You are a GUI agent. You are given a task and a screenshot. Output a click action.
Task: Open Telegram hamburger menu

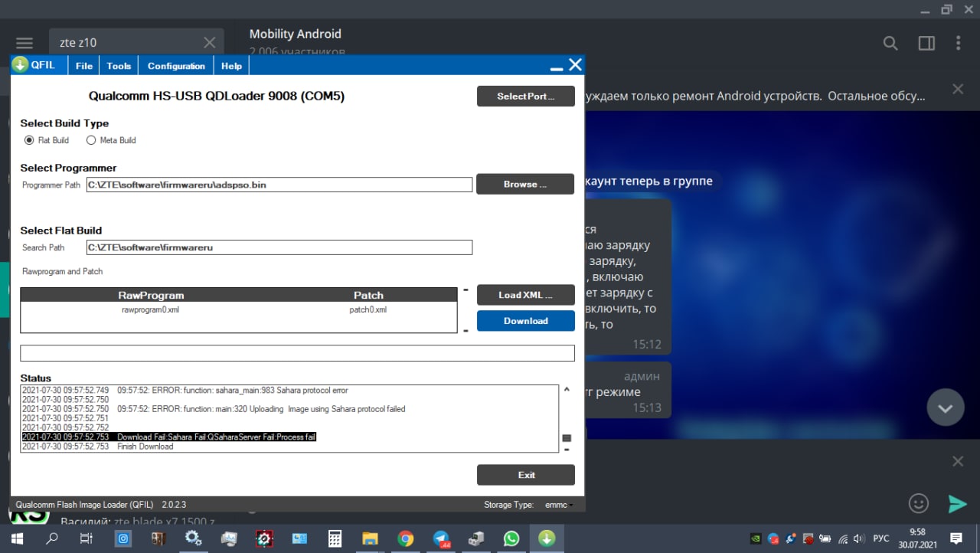pos(24,43)
